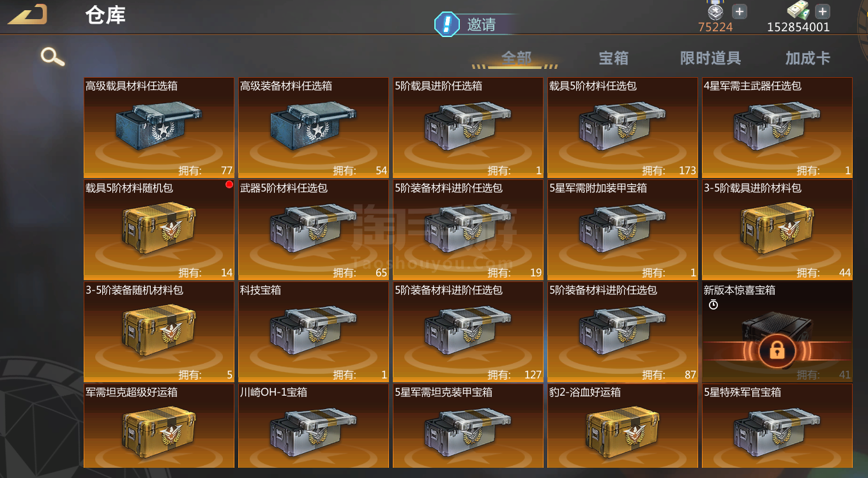Open the 4星军需主武器任选包 item
The height and width of the screenshot is (478, 868).
click(x=777, y=128)
